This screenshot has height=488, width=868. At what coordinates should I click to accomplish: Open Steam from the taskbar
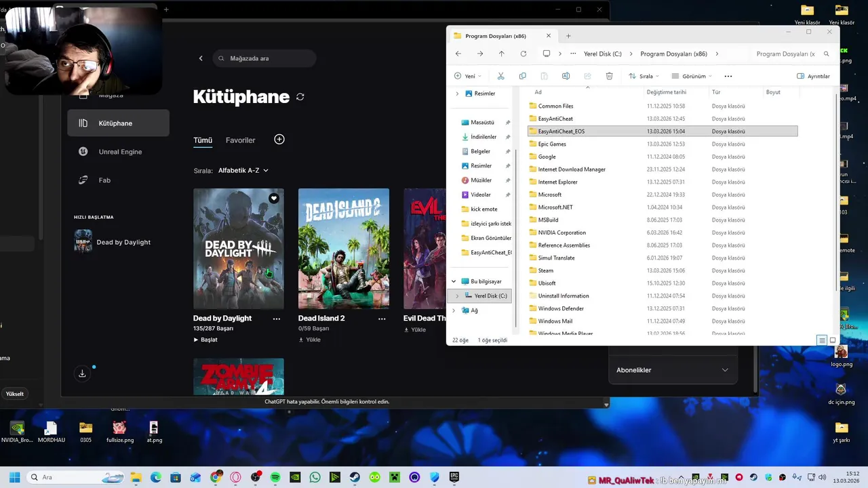[355, 477]
